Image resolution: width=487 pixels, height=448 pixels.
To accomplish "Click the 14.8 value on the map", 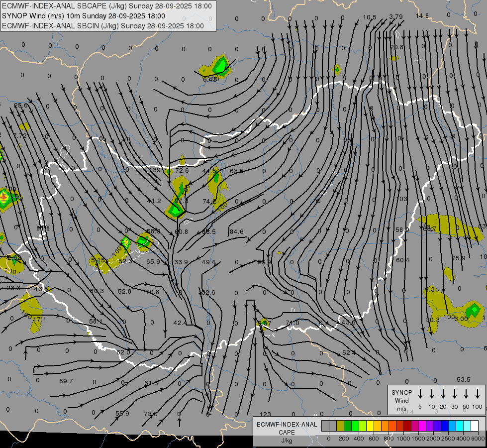I will pyautogui.click(x=422, y=16).
